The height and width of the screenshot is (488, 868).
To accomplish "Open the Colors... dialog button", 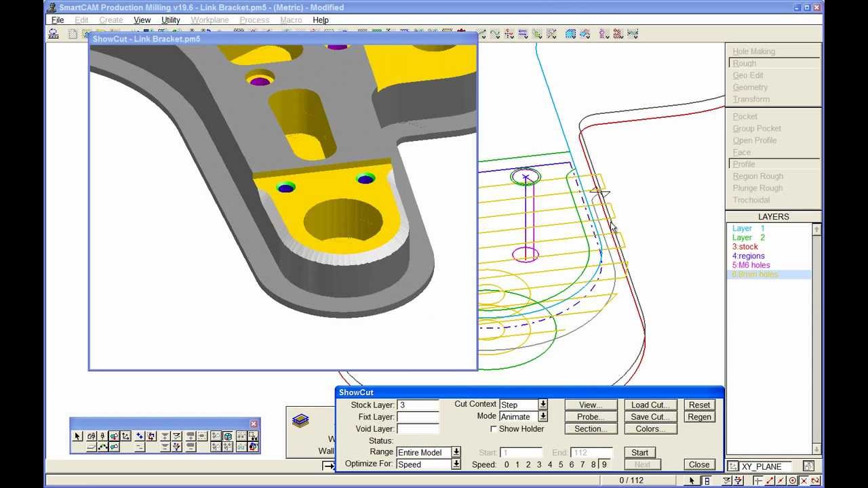I will coord(650,429).
